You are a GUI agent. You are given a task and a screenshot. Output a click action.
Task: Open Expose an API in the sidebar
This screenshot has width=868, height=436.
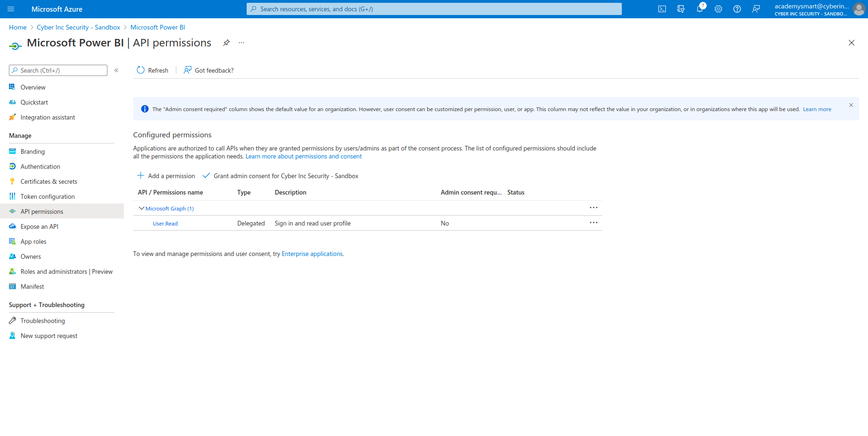point(39,226)
